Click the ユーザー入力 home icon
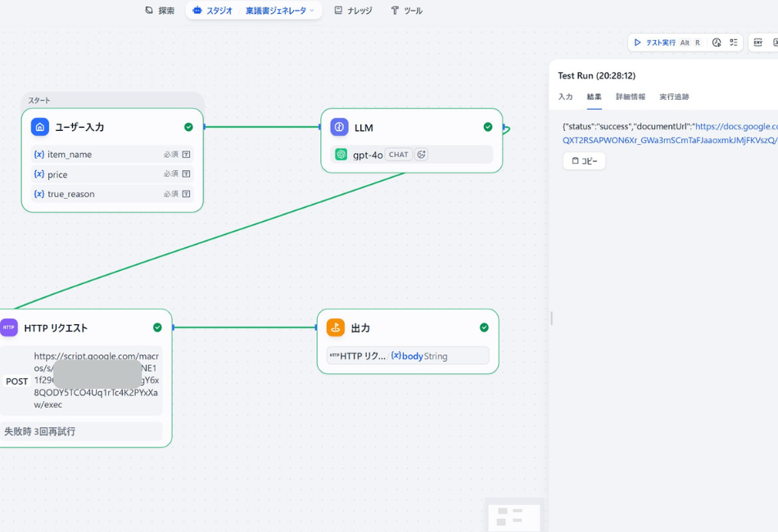This screenshot has height=532, width=778. [39, 127]
